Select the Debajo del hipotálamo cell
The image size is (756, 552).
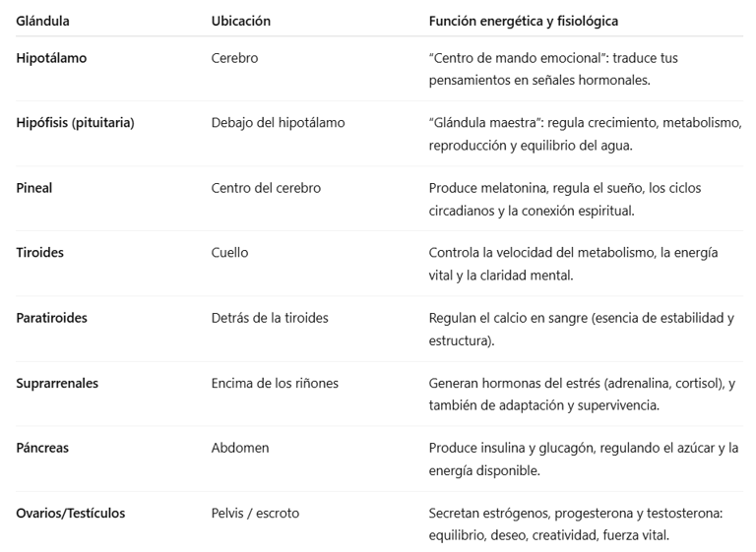click(278, 123)
